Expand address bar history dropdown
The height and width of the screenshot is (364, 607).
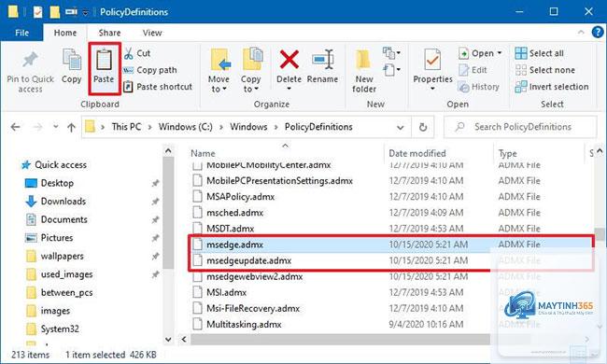401,127
